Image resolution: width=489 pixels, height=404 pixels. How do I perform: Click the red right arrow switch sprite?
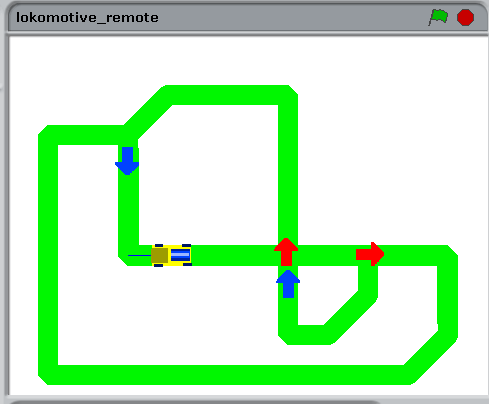[370, 254]
